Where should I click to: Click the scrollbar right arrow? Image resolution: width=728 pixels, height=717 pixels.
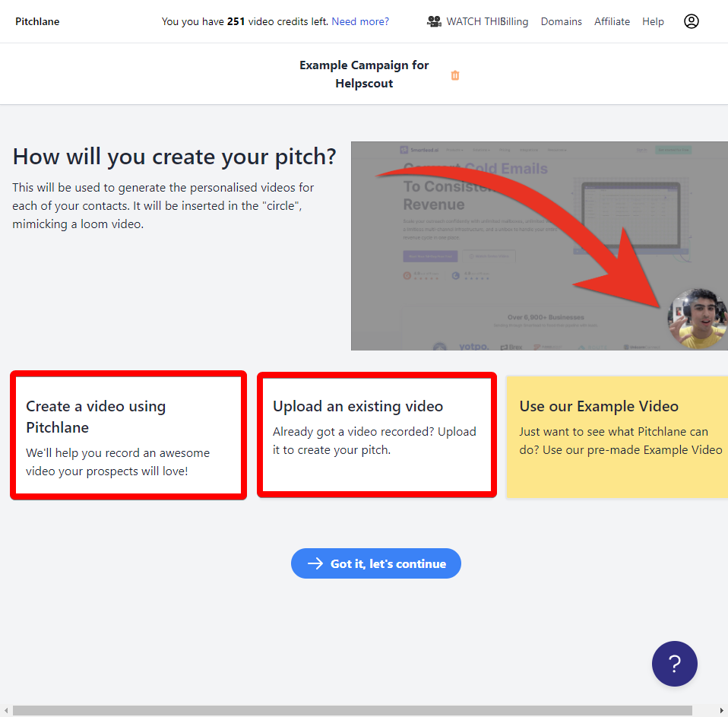click(x=721, y=710)
